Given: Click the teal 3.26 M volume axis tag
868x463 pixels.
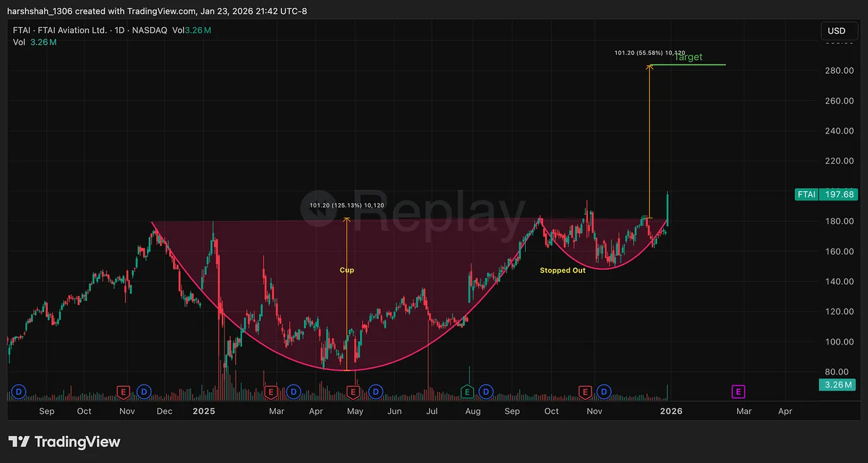Looking at the screenshot, I should 837,384.
